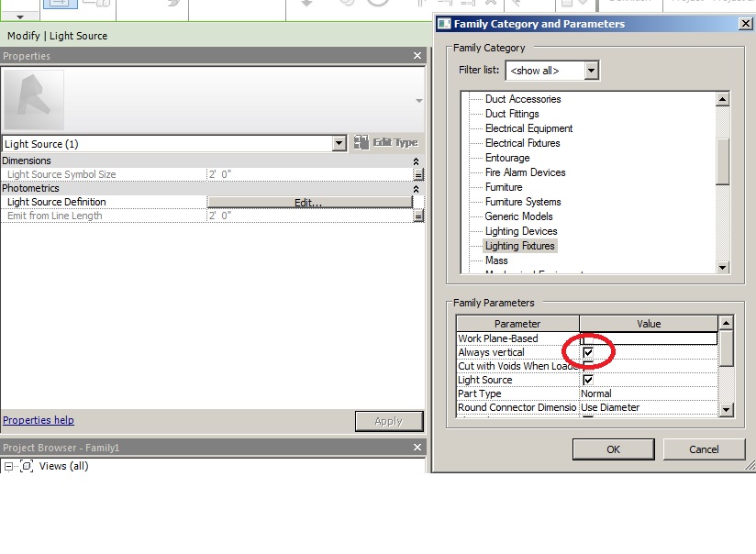Image resolution: width=756 pixels, height=554 pixels.
Task: Collapse the Views (all) tree node
Action: pyautogui.click(x=8, y=466)
